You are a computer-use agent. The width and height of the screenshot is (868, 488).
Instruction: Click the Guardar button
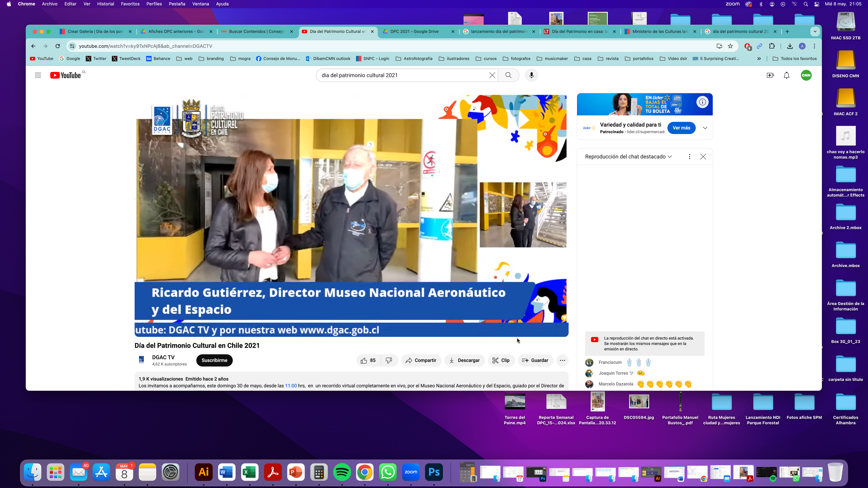[x=535, y=360]
